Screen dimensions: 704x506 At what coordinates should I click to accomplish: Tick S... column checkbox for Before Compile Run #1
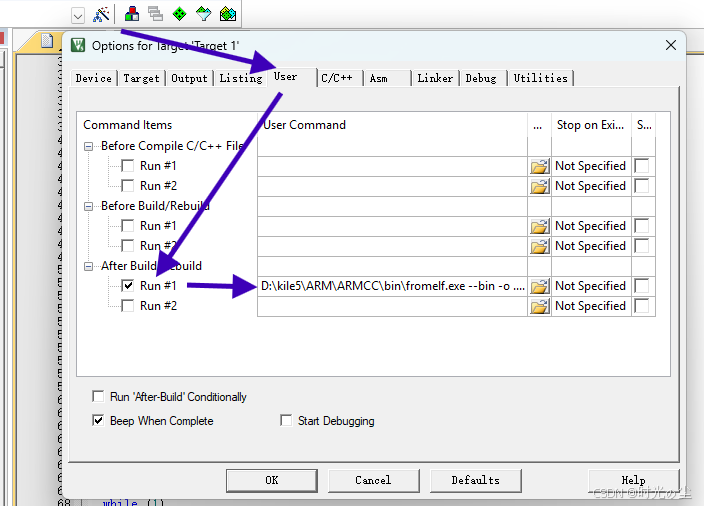[642, 166]
